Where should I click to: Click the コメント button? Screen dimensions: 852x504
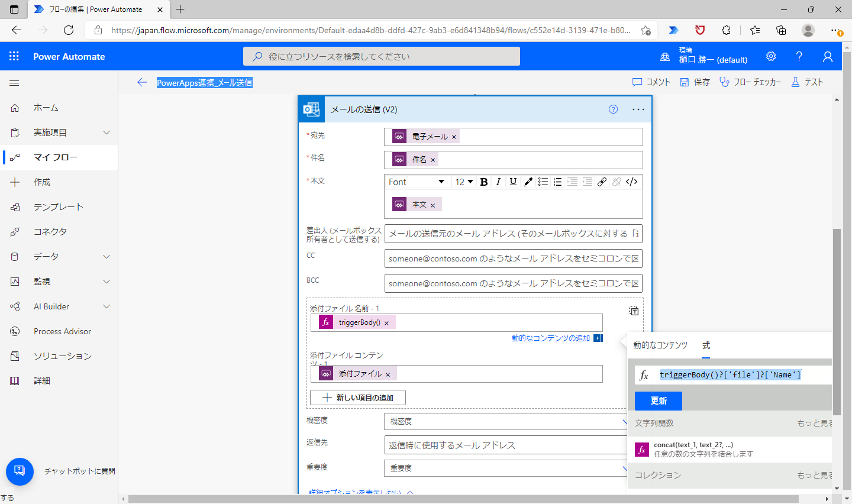tap(651, 82)
